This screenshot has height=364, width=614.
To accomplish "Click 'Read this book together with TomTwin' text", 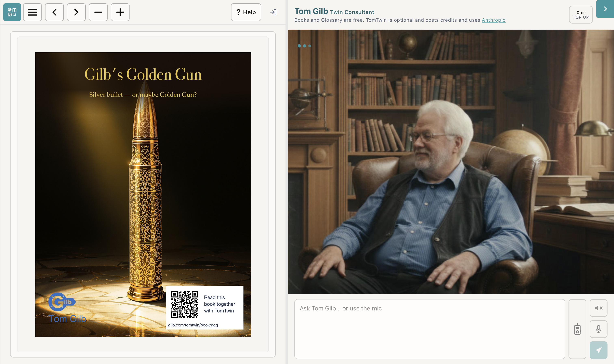I will (x=219, y=304).
